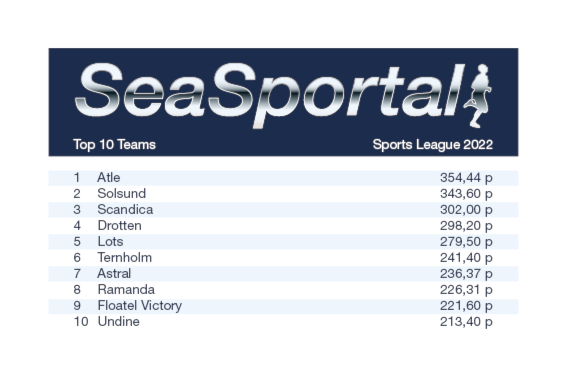Click the Lots team name
This screenshot has width=567, height=378.
click(x=110, y=241)
